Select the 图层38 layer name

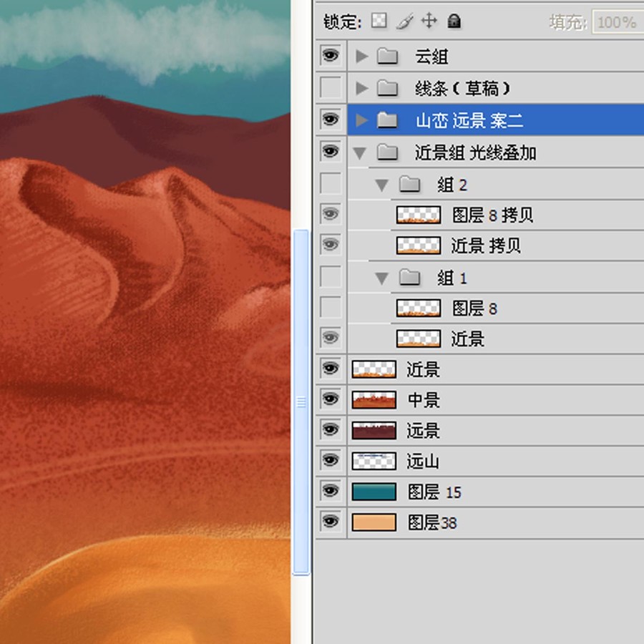point(432,523)
